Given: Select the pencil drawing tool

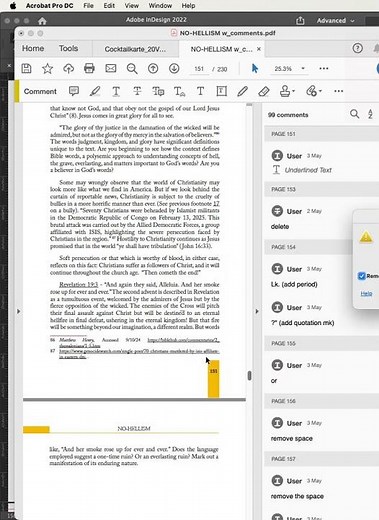Looking at the screenshot, I should coord(242,91).
